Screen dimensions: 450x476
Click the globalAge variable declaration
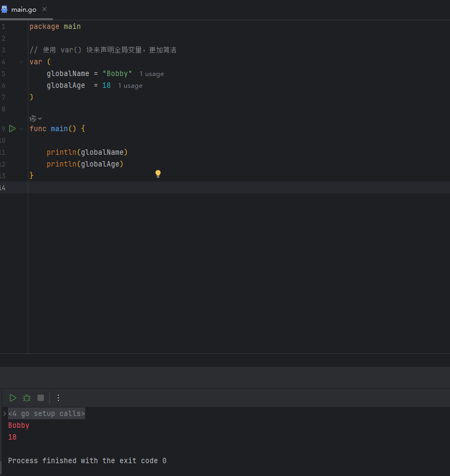[65, 85]
